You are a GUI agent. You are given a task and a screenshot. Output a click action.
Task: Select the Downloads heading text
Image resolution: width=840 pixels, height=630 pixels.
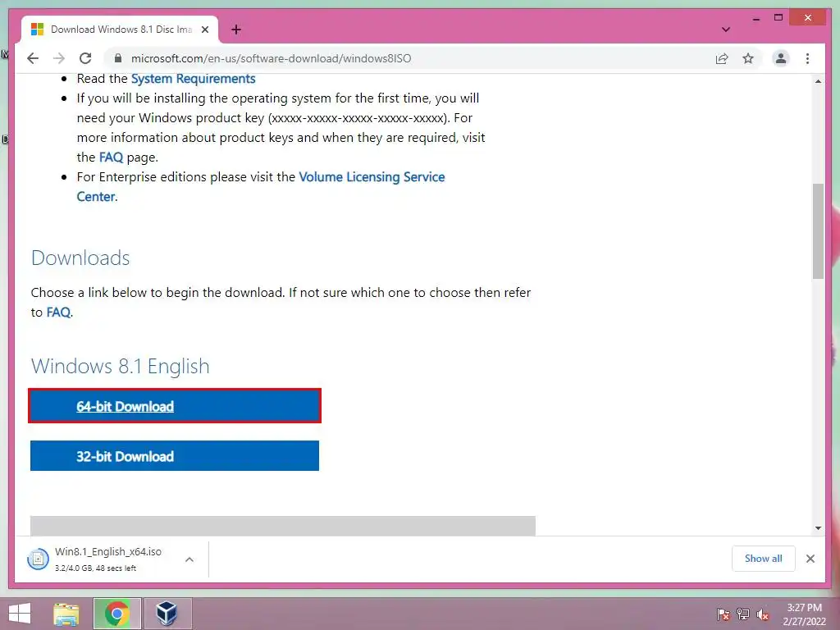80,258
